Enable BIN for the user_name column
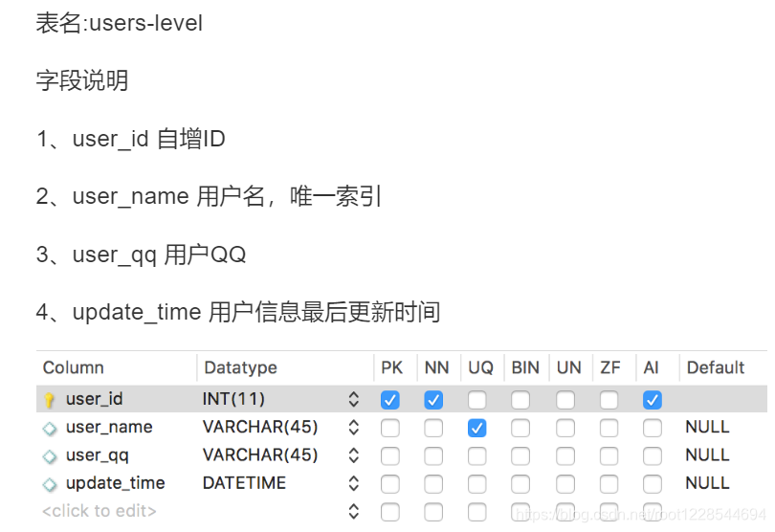 pos(520,428)
